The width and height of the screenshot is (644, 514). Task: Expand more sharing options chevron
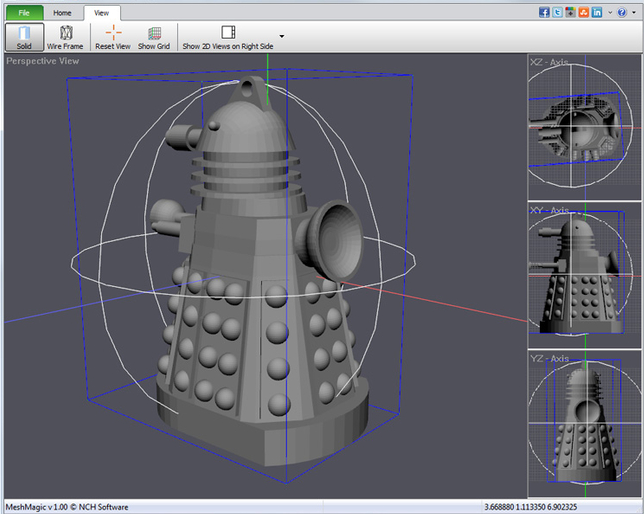click(x=610, y=12)
